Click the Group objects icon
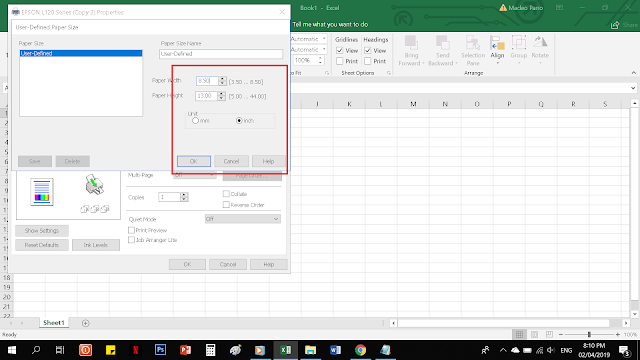 tap(519, 42)
